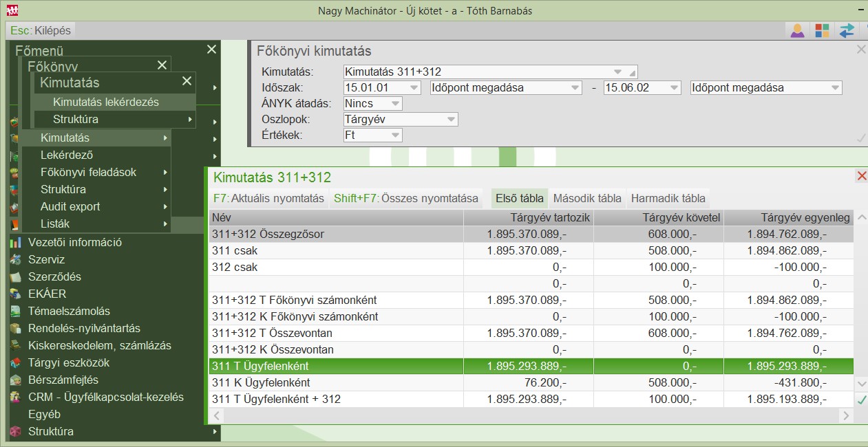
Task: Click the Tárgyi eszközök module icon
Action: click(16, 362)
